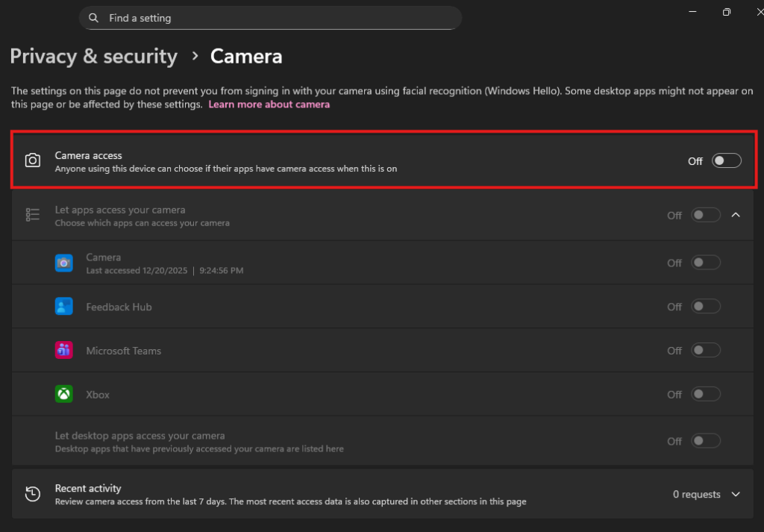Click the search magnifier icon
764x532 pixels.
[93, 17]
